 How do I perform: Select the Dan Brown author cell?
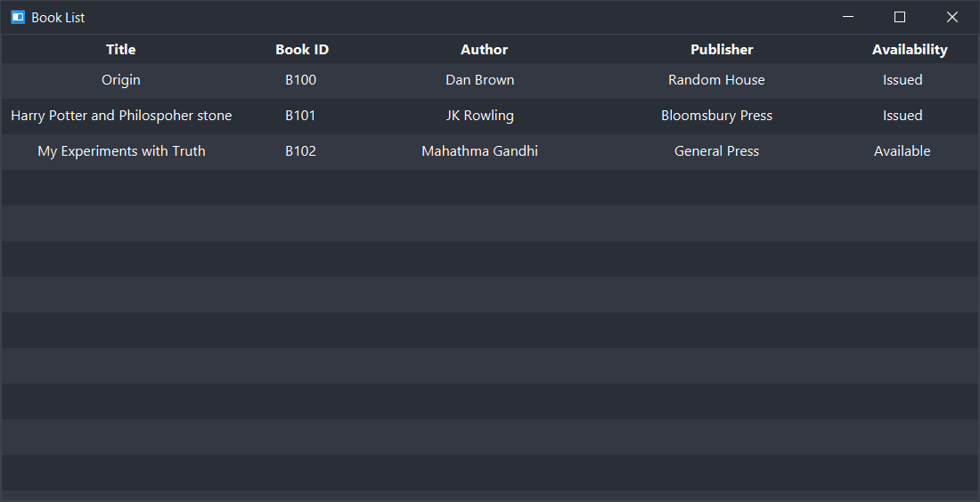click(x=480, y=80)
